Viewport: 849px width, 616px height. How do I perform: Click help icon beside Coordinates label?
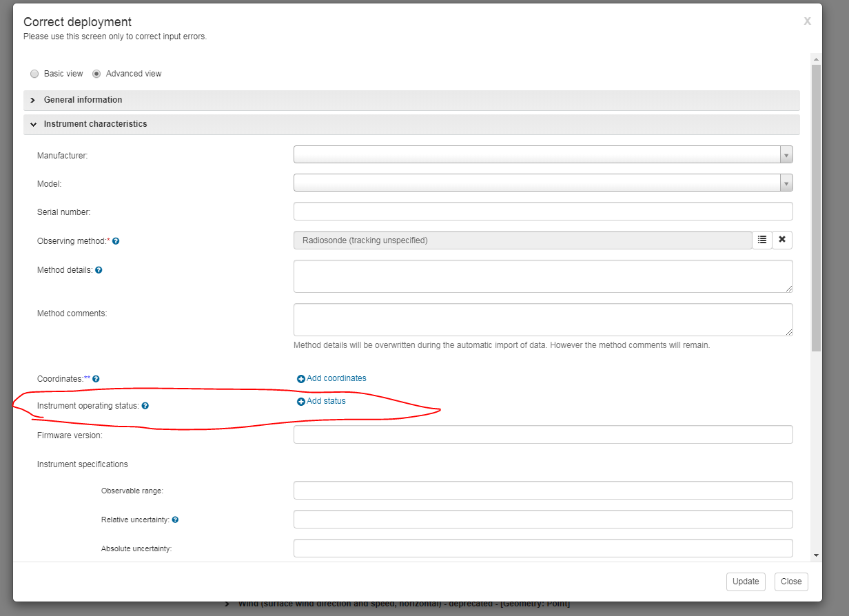(96, 379)
